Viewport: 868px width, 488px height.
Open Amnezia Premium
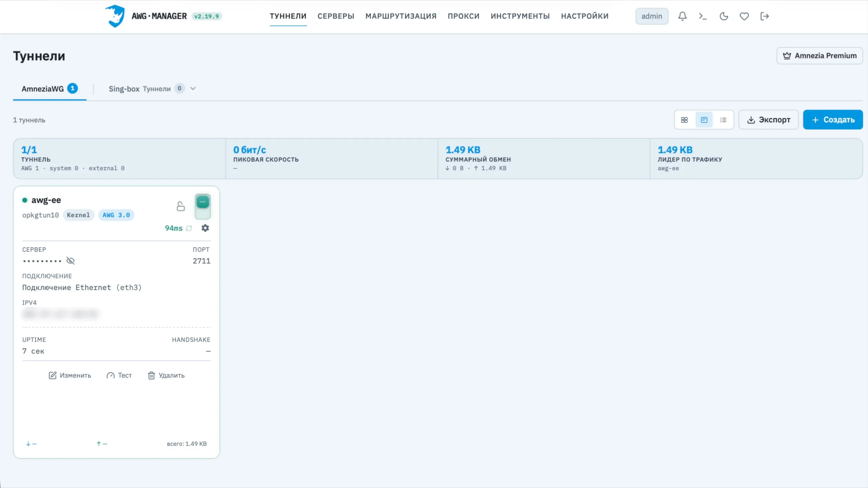(x=820, y=56)
